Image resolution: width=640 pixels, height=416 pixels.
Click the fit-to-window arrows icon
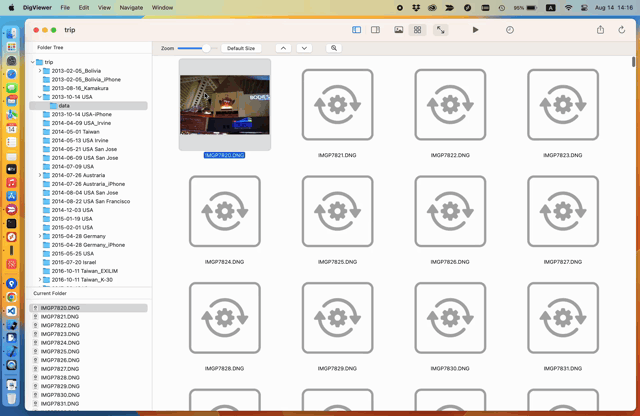pos(440,30)
